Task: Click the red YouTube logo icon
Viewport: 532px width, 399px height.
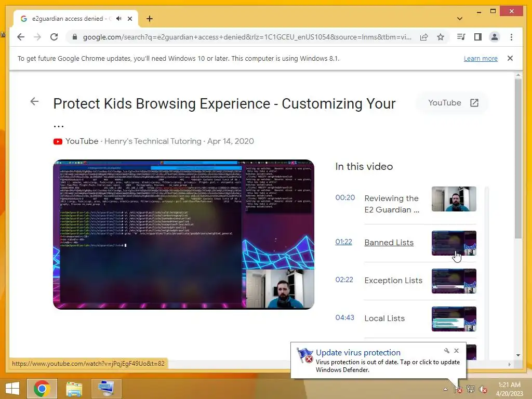Action: tap(58, 141)
